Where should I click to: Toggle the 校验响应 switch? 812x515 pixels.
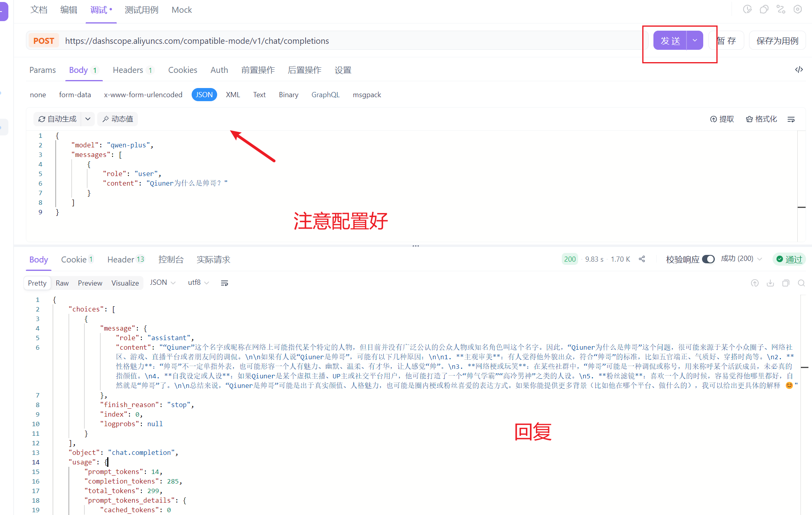(708, 259)
